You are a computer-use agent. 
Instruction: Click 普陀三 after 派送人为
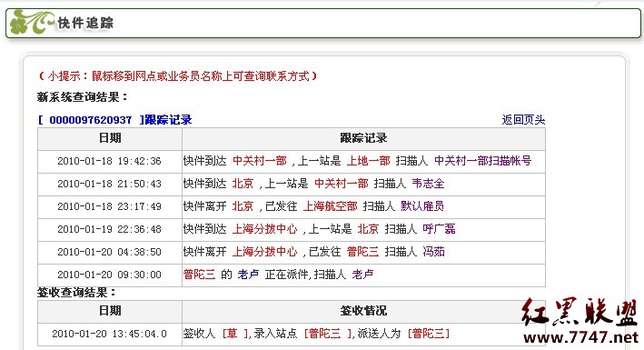[x=429, y=333]
